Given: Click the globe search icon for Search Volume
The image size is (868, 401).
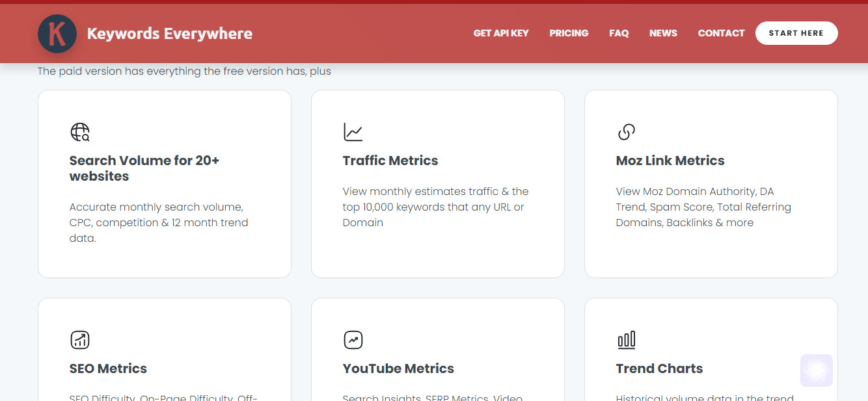Looking at the screenshot, I should (80, 132).
